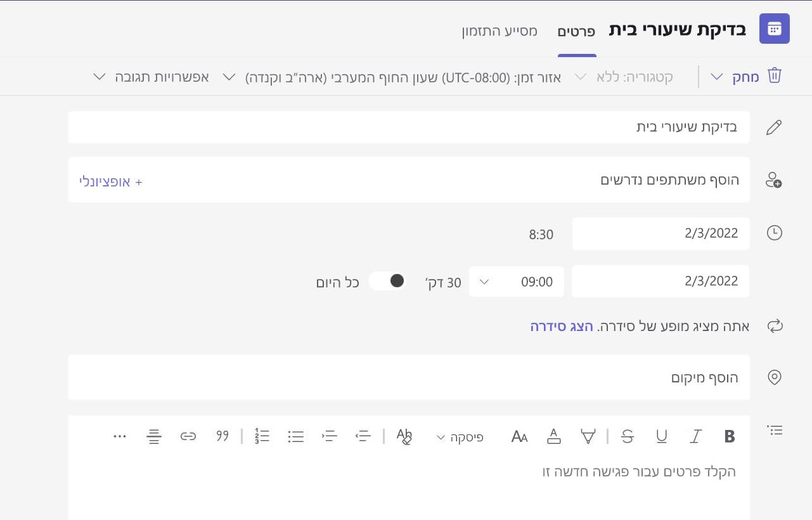This screenshot has height=520, width=812.
Task: Insert a bulleted list
Action: [x=296, y=436]
